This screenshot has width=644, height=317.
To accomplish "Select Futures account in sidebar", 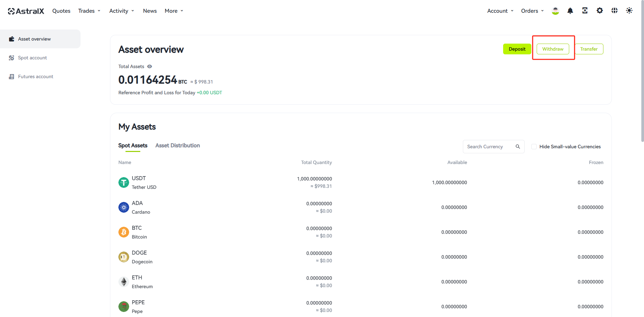I will 40,76.
